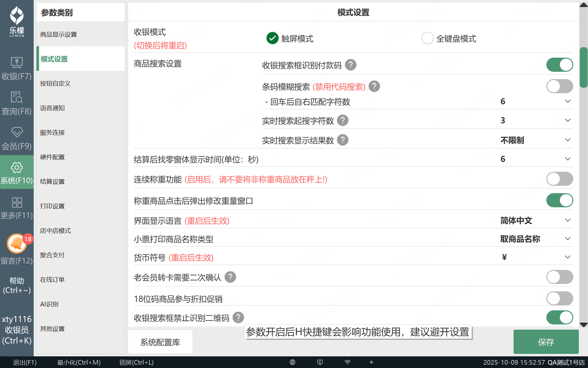
Task: Open the 硬件配置 category
Action: tap(52, 157)
